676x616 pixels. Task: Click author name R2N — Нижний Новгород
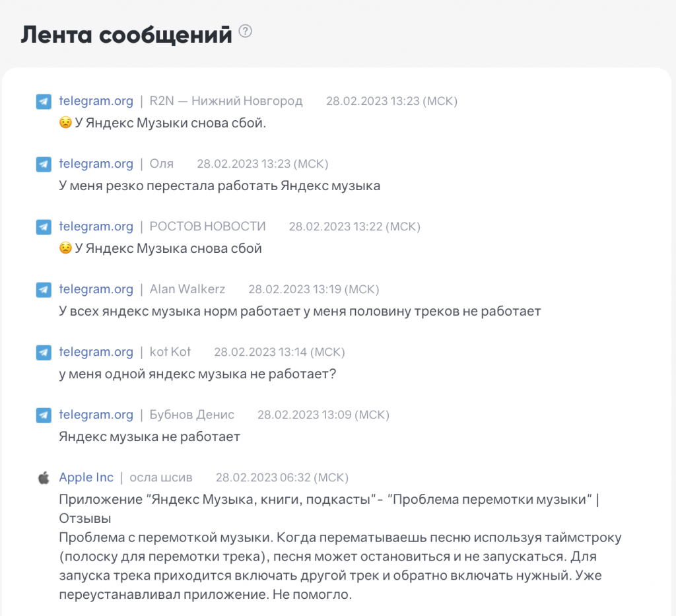coord(226,101)
